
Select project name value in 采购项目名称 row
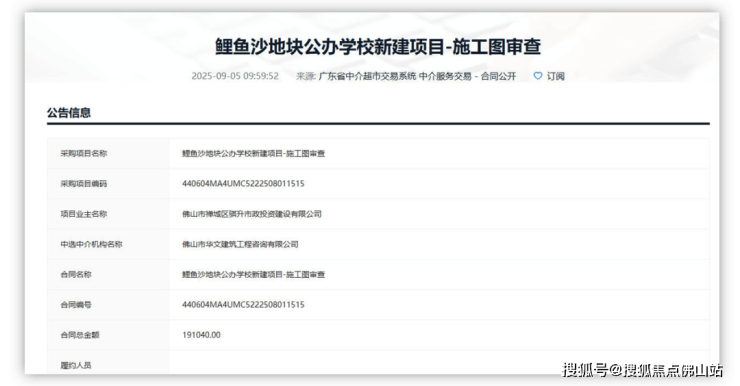click(253, 153)
